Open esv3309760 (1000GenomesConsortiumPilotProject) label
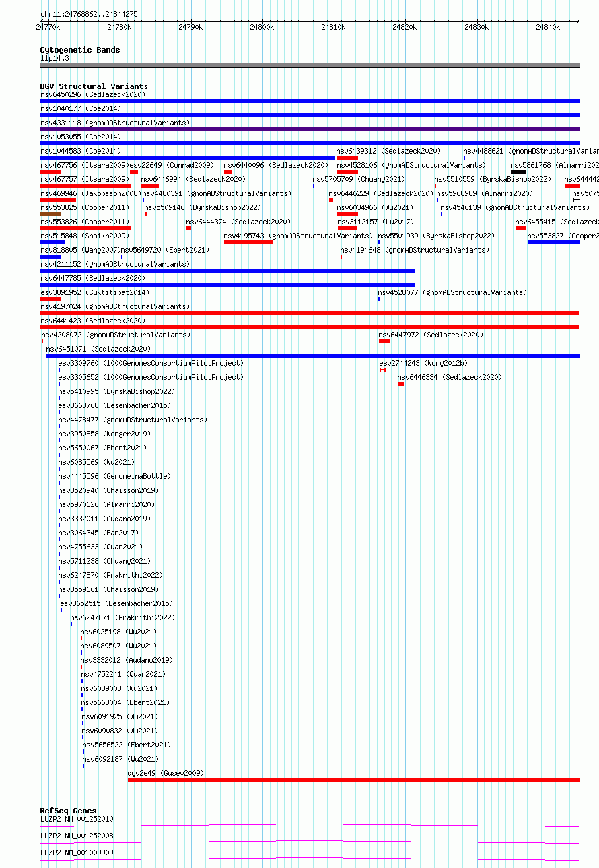This screenshot has width=599, height=868. [151, 363]
